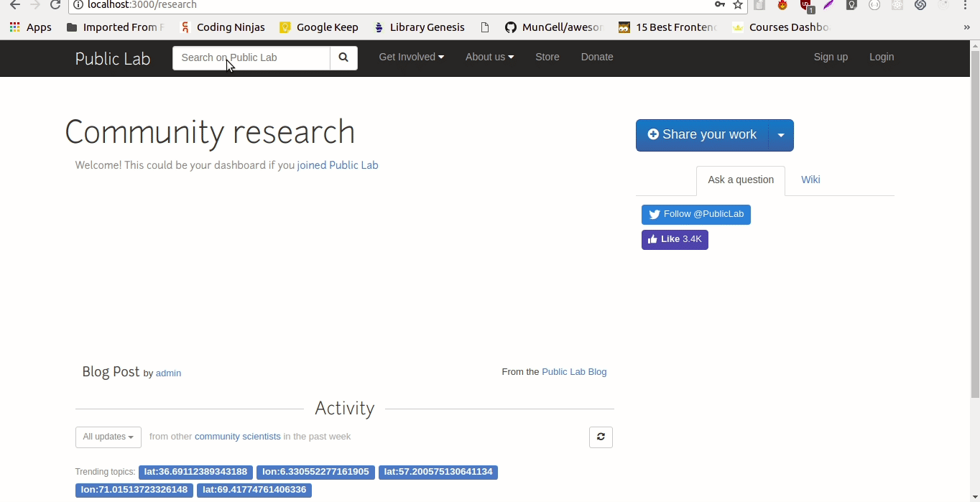The height and width of the screenshot is (502, 980).
Task: Go to the Store menu item
Action: [x=547, y=57]
